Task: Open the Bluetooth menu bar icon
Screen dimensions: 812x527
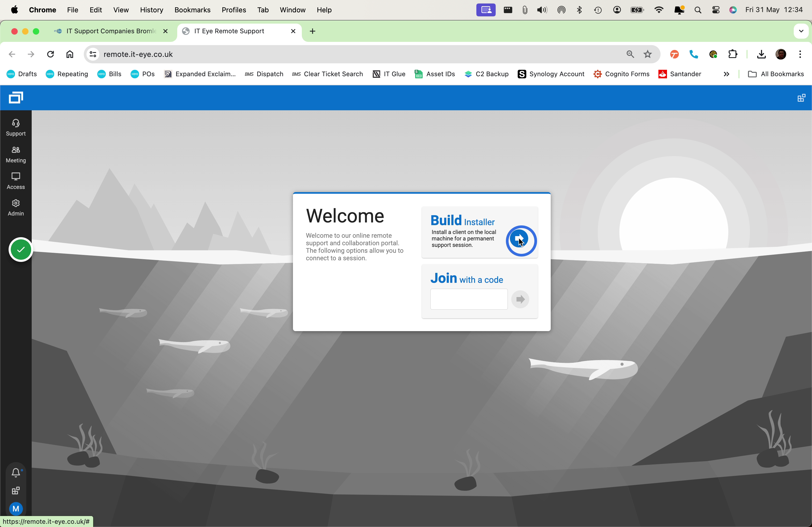Action: coord(579,10)
